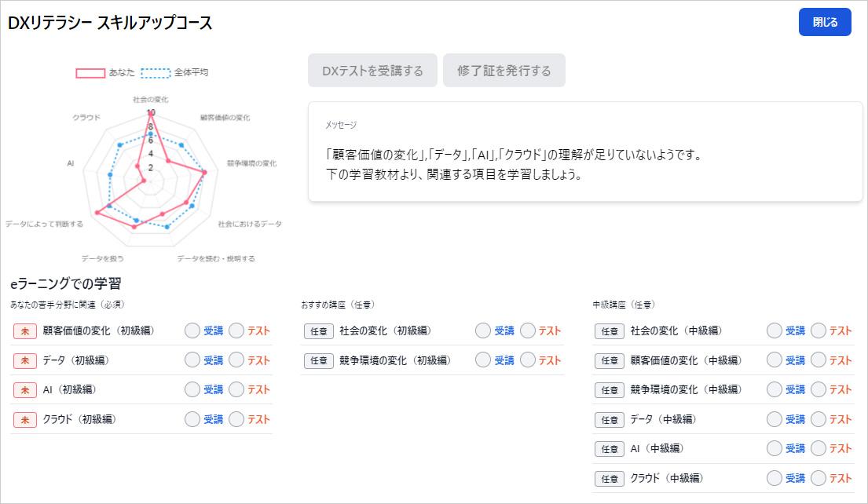Select テスト radio for データ（中級編）
The width and height of the screenshot is (868, 504).
tap(819, 419)
